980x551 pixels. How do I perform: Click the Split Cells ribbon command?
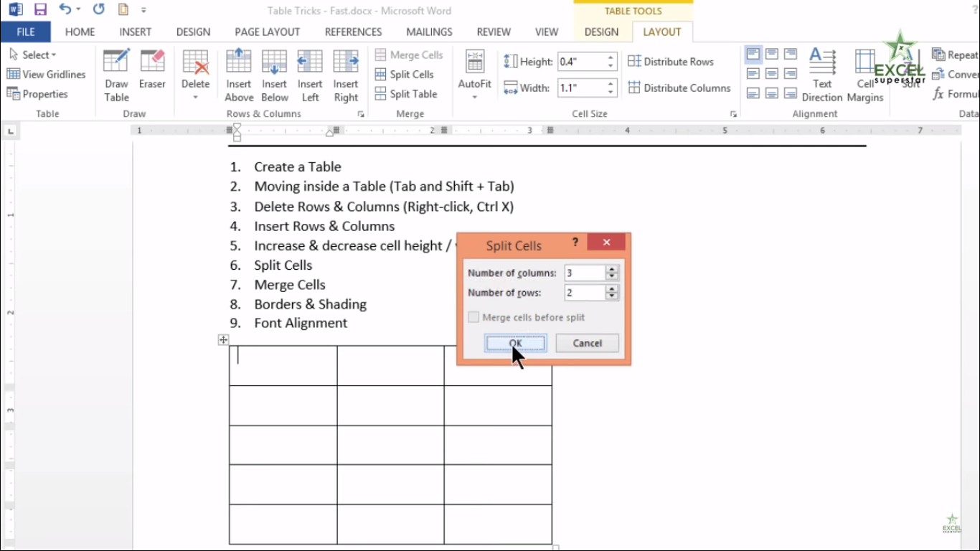pyautogui.click(x=404, y=75)
